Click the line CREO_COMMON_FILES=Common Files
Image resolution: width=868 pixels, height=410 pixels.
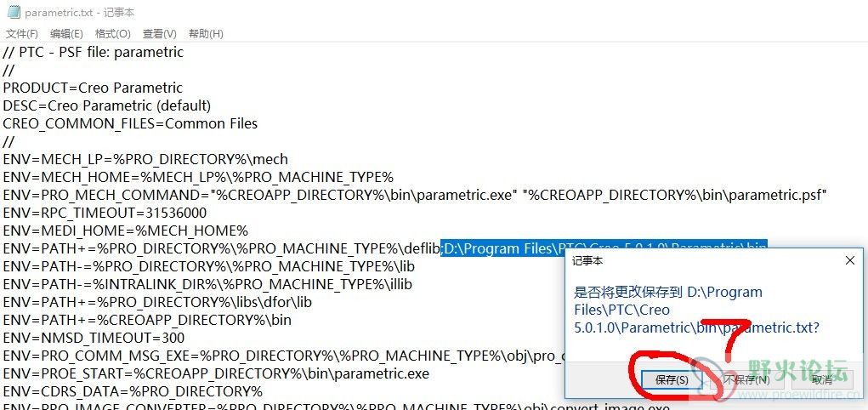[130, 123]
